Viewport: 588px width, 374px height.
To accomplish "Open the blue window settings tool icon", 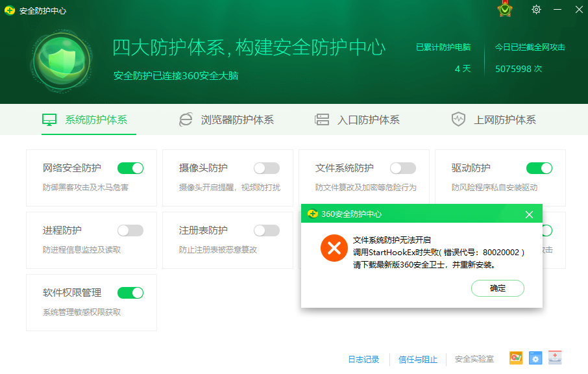I will 535,358.
